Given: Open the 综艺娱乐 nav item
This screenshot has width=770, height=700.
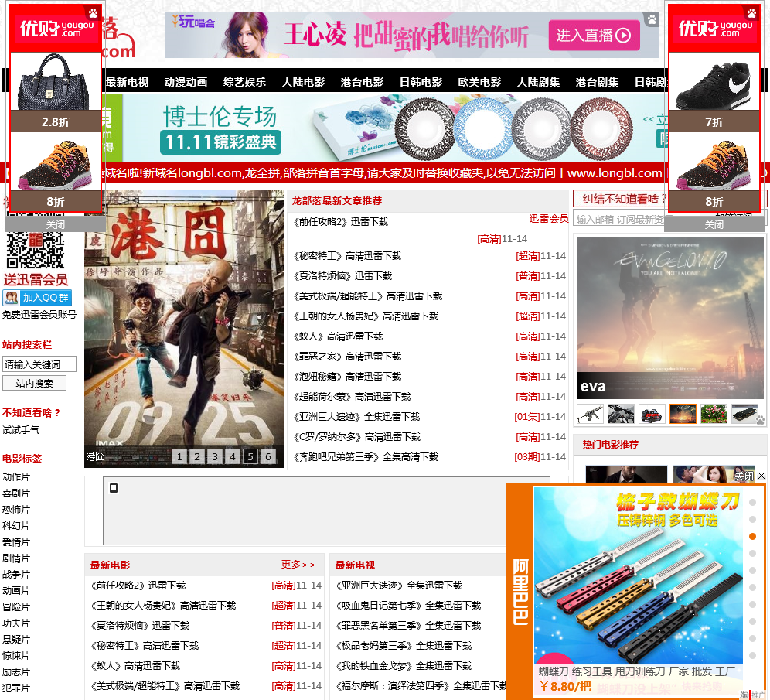Looking at the screenshot, I should (x=244, y=81).
